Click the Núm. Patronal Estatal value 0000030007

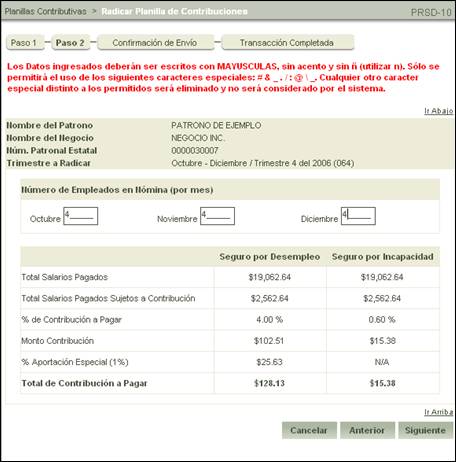(195, 151)
